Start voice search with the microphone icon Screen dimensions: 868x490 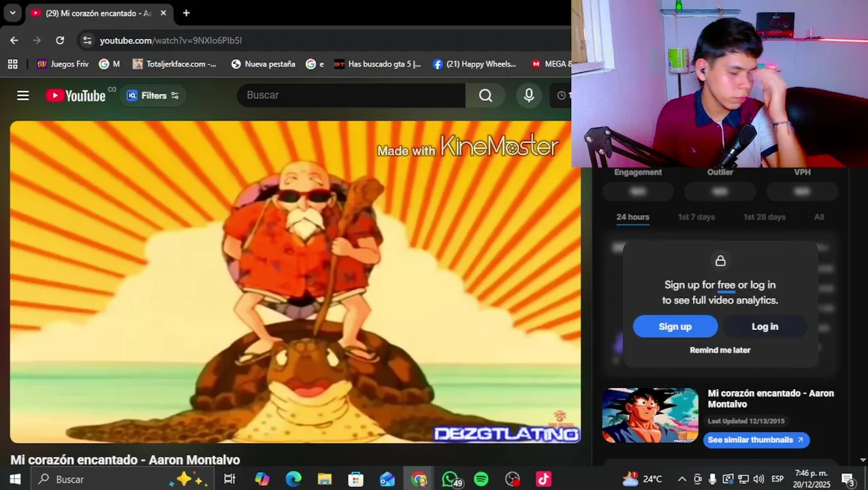[x=529, y=95]
